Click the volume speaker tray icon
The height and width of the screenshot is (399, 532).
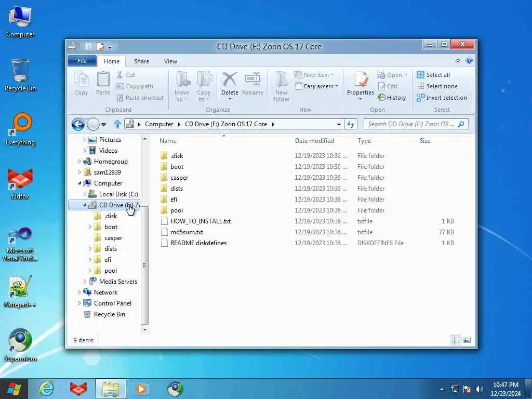[x=480, y=389]
